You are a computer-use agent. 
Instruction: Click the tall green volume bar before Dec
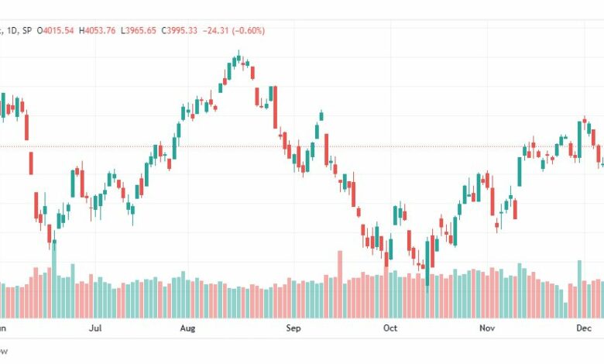point(579,290)
